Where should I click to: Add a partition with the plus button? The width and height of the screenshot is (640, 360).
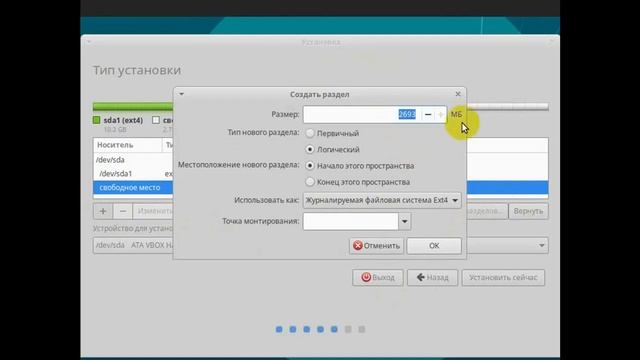pyautogui.click(x=103, y=211)
